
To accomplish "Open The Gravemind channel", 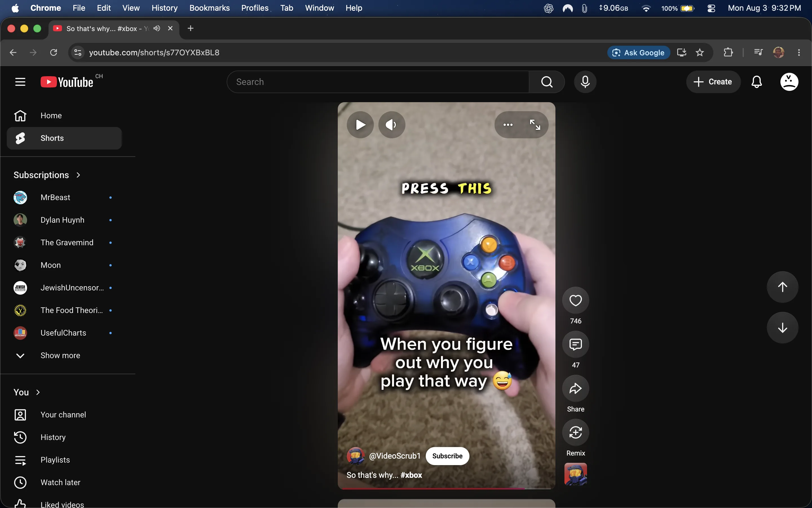I will coord(64,243).
